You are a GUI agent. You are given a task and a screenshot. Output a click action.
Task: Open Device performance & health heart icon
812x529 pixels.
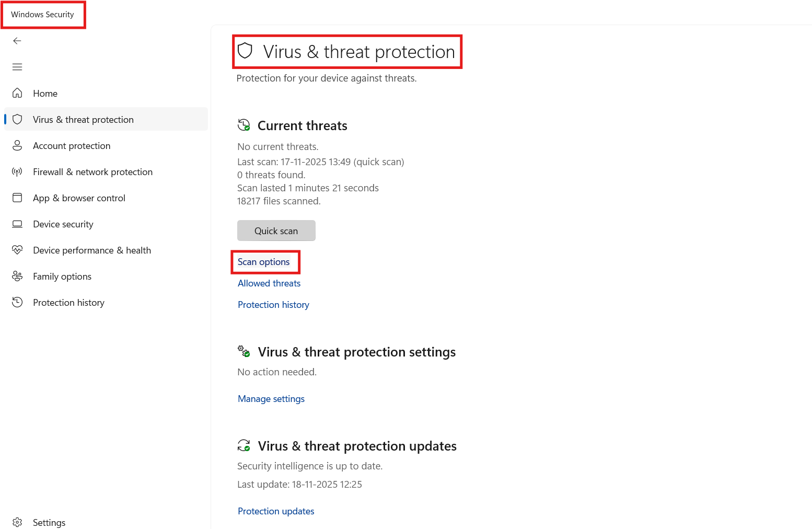coord(17,250)
